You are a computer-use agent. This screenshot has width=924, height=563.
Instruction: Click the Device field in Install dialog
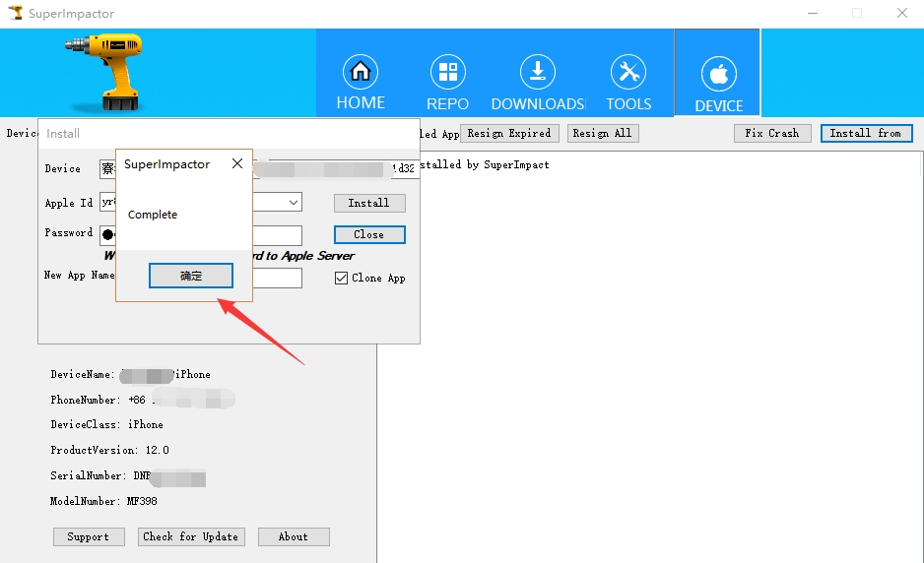259,169
